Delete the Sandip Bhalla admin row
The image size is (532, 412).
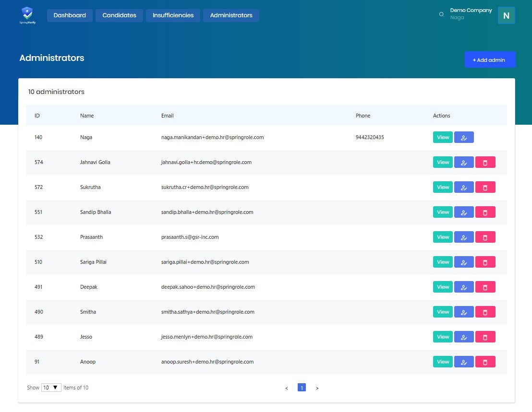tap(485, 212)
